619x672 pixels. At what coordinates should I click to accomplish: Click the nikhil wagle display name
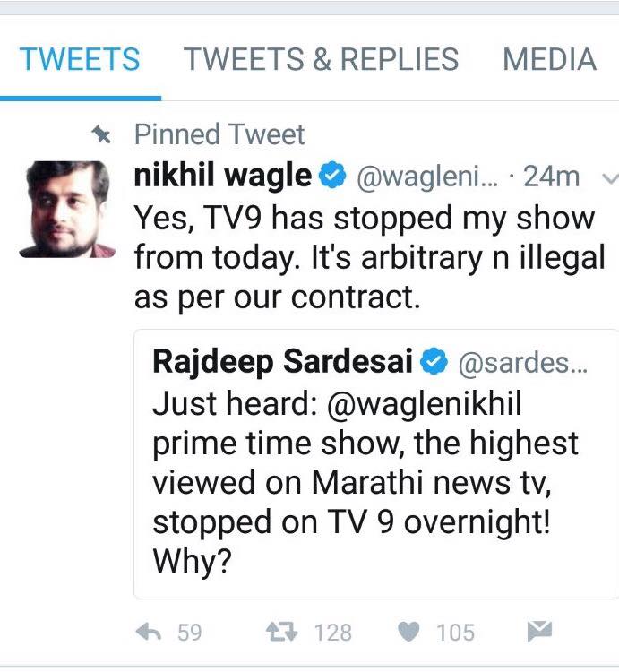click(x=222, y=177)
